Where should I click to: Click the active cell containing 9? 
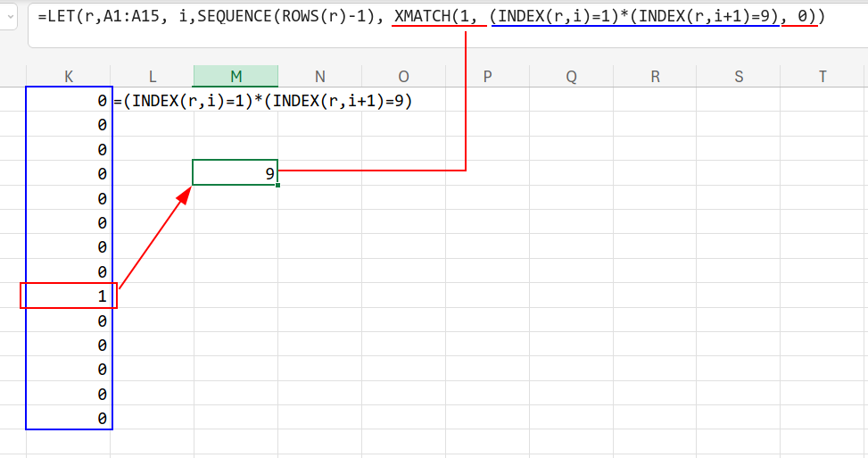point(236,173)
